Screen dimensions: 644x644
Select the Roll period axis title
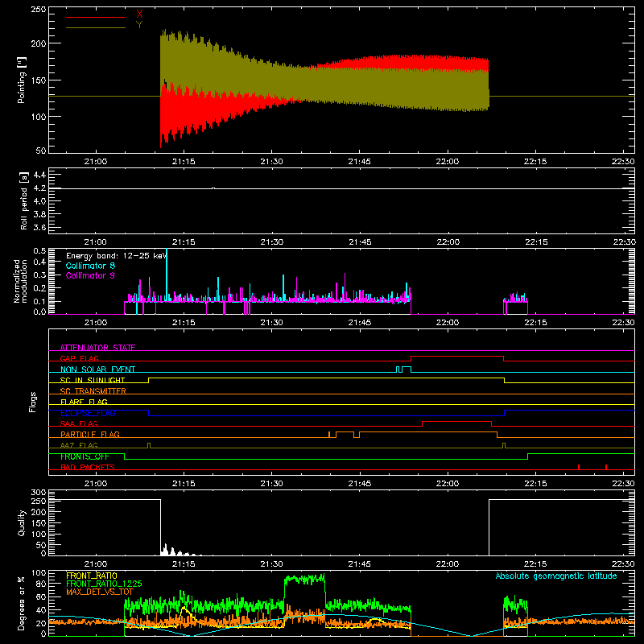(24, 200)
